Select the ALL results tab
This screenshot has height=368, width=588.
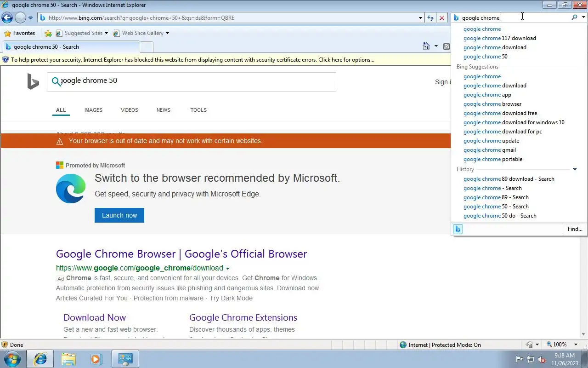tap(61, 110)
